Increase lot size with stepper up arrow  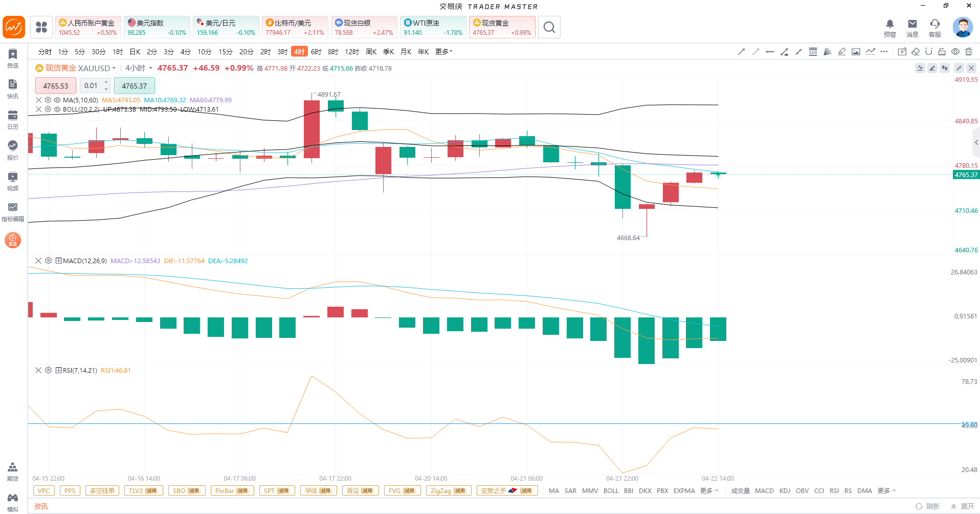(106, 82)
